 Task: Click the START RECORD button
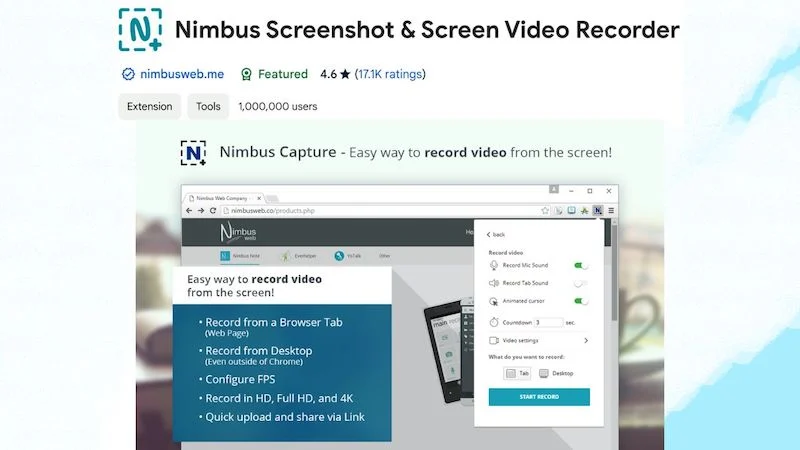[x=539, y=397]
